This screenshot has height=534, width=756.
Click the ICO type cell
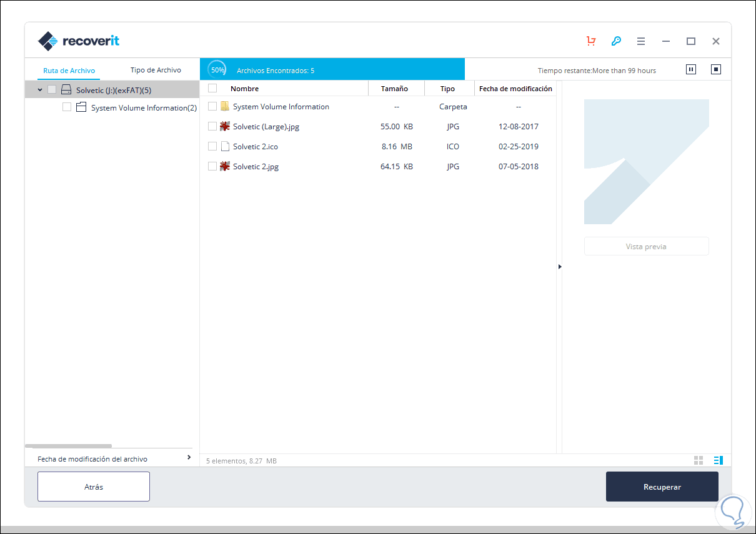tap(453, 146)
